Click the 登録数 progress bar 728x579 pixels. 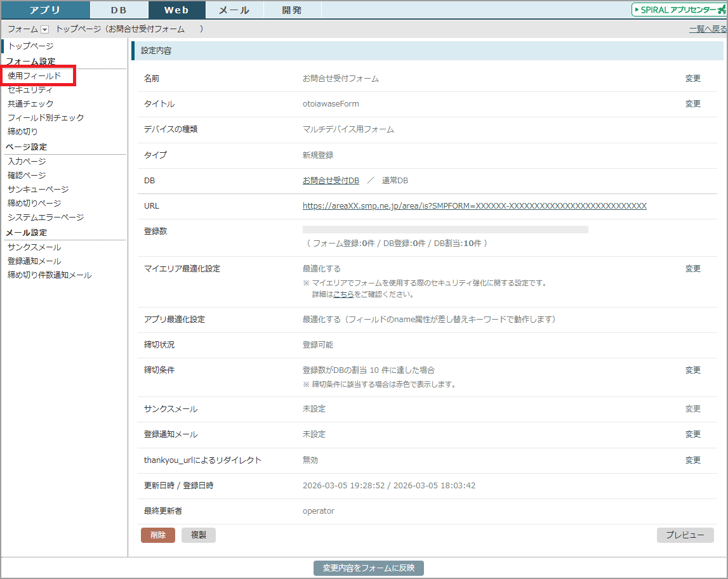(445, 230)
